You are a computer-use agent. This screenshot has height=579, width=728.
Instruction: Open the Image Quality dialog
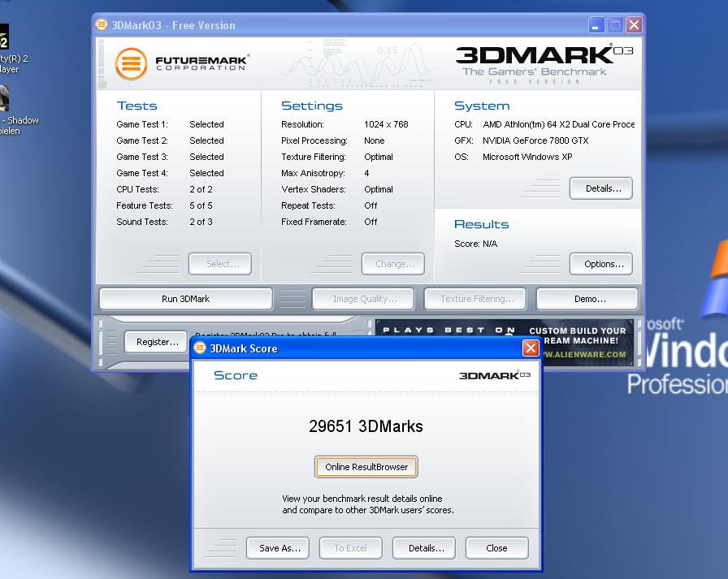tap(363, 299)
